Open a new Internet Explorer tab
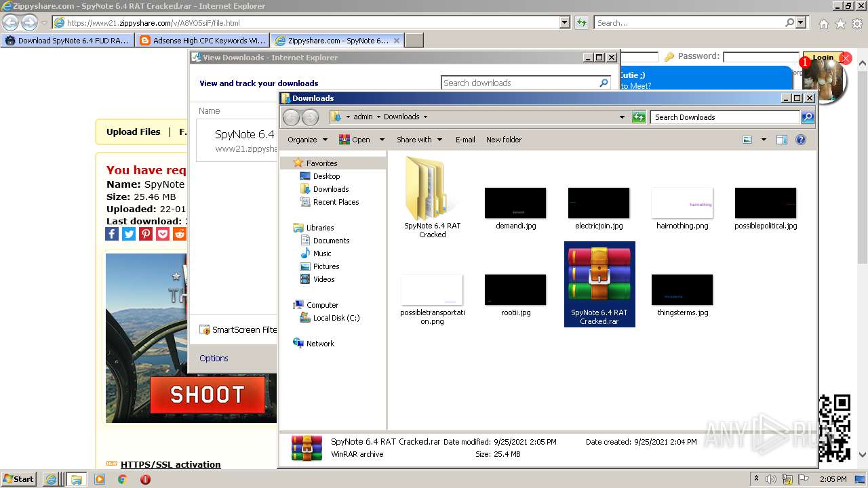 414,41
